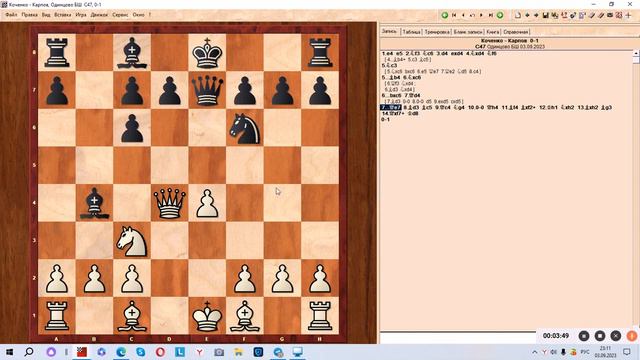The image size is (640, 360).
Task: Click the move 10.0-0 in the notation
Action: coord(476,107)
